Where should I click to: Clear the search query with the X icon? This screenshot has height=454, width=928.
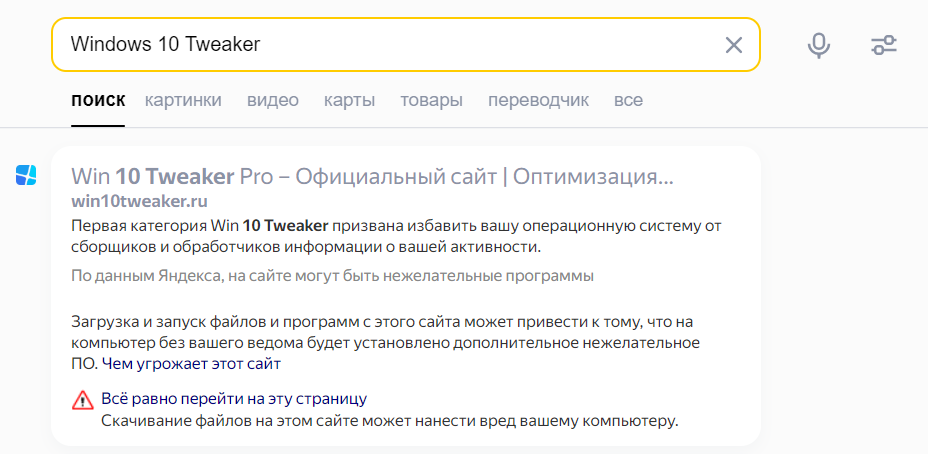(x=734, y=45)
